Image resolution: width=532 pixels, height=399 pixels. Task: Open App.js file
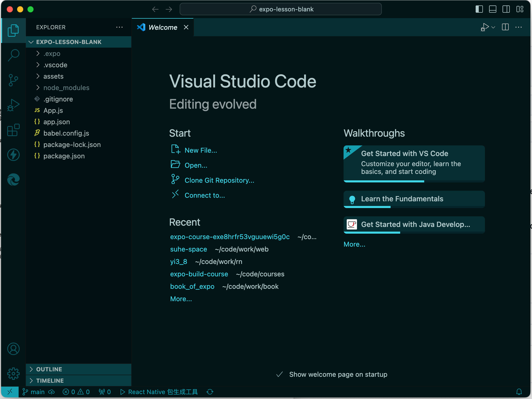tap(79, 110)
